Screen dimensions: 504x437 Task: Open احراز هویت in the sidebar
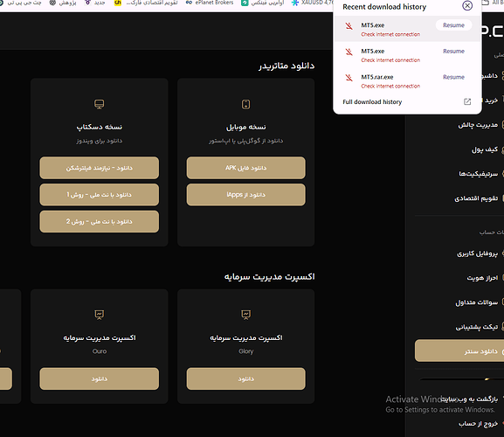(x=482, y=278)
